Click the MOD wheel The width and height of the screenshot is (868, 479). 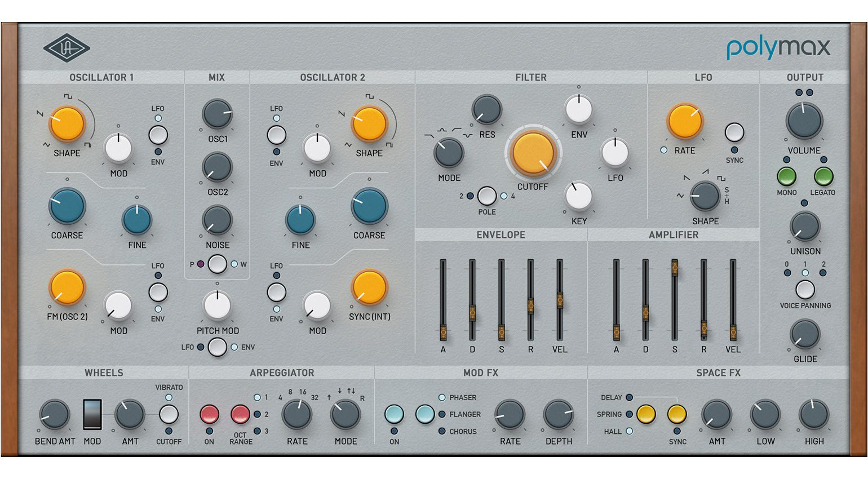click(x=92, y=415)
